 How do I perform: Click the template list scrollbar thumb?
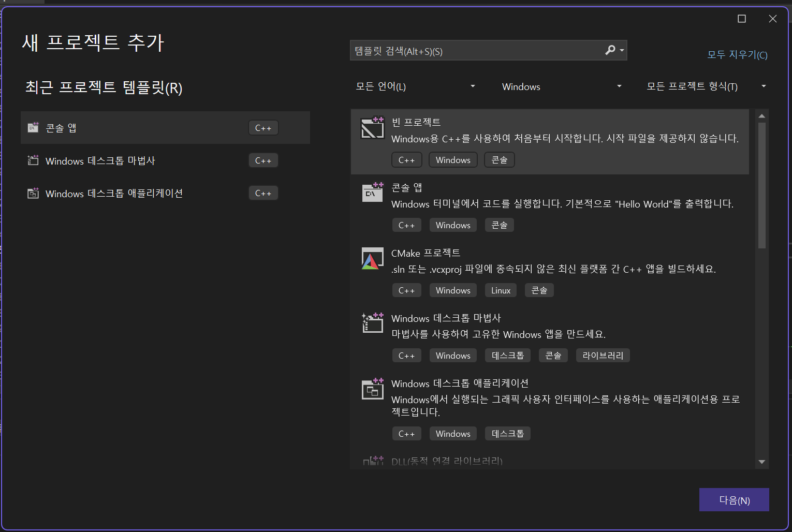tap(761, 185)
